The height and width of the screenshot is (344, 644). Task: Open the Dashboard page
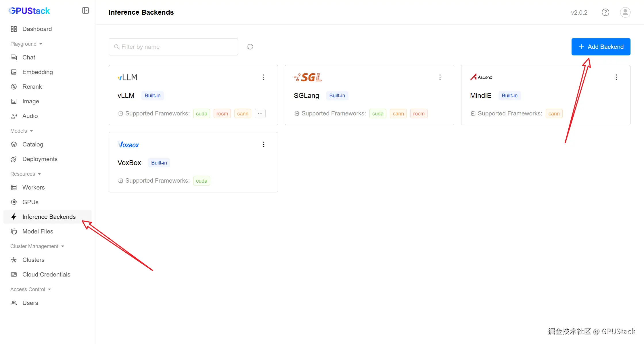[37, 29]
